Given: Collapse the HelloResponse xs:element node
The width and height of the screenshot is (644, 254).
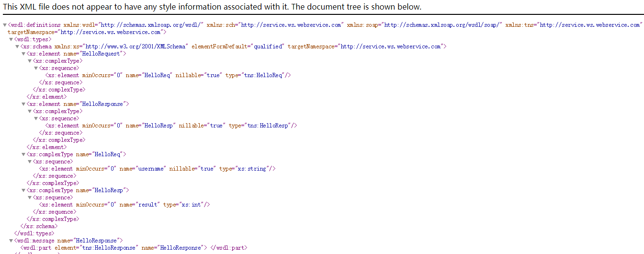Looking at the screenshot, I should pos(23,104).
